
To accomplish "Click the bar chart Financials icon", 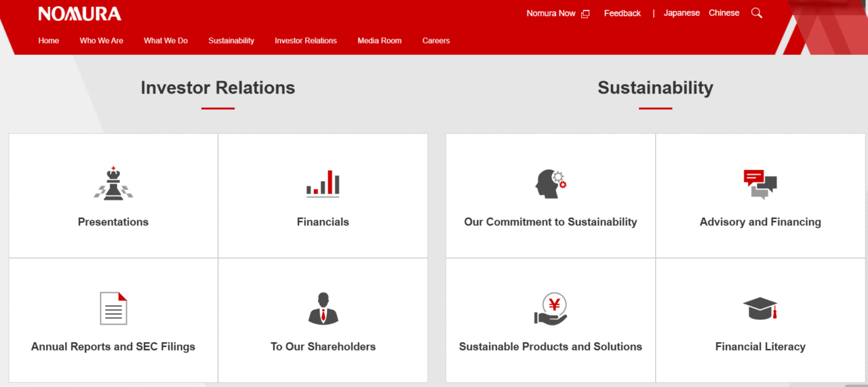I will [x=323, y=183].
